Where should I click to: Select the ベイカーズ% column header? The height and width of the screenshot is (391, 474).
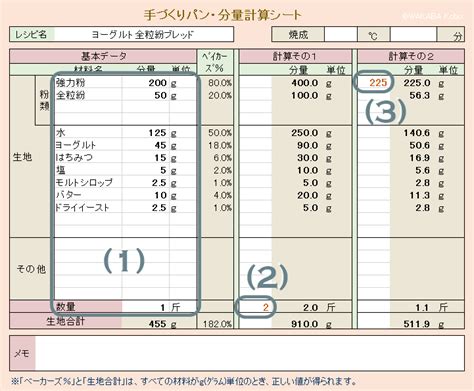pyautogui.click(x=215, y=62)
